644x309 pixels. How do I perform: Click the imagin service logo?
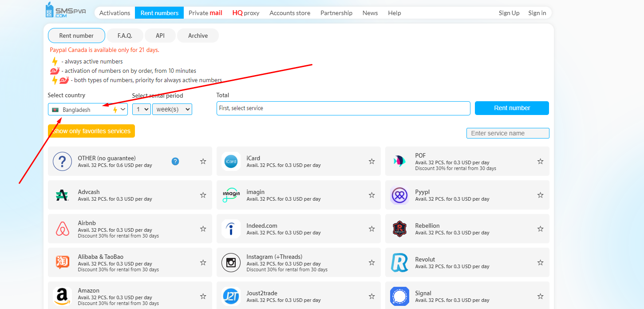[231, 195]
